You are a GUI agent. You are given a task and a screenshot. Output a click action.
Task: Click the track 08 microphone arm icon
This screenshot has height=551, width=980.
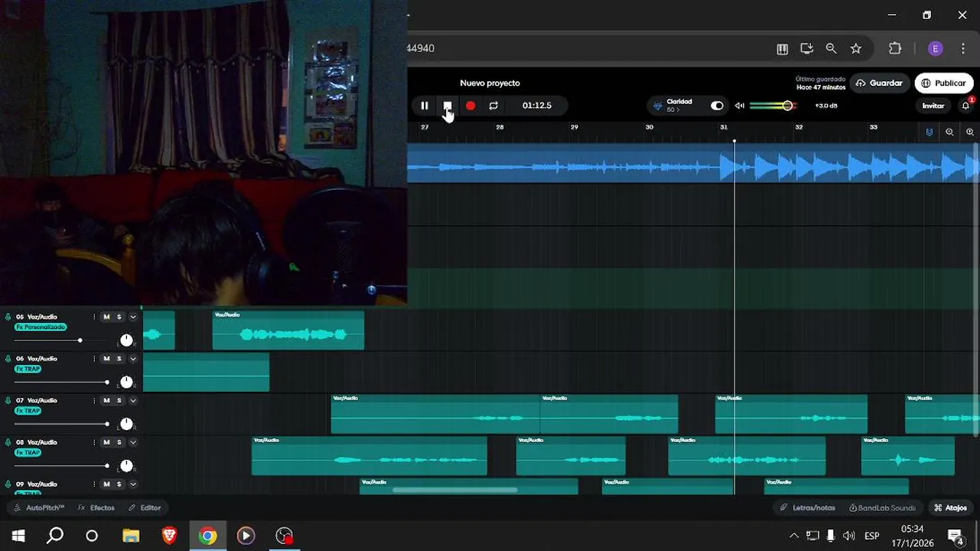click(8, 442)
